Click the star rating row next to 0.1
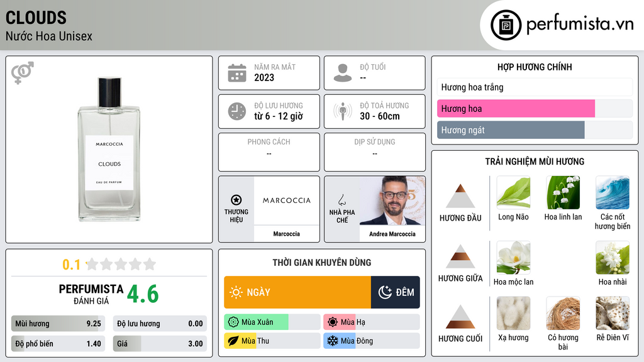This screenshot has height=362, width=644. (121, 264)
